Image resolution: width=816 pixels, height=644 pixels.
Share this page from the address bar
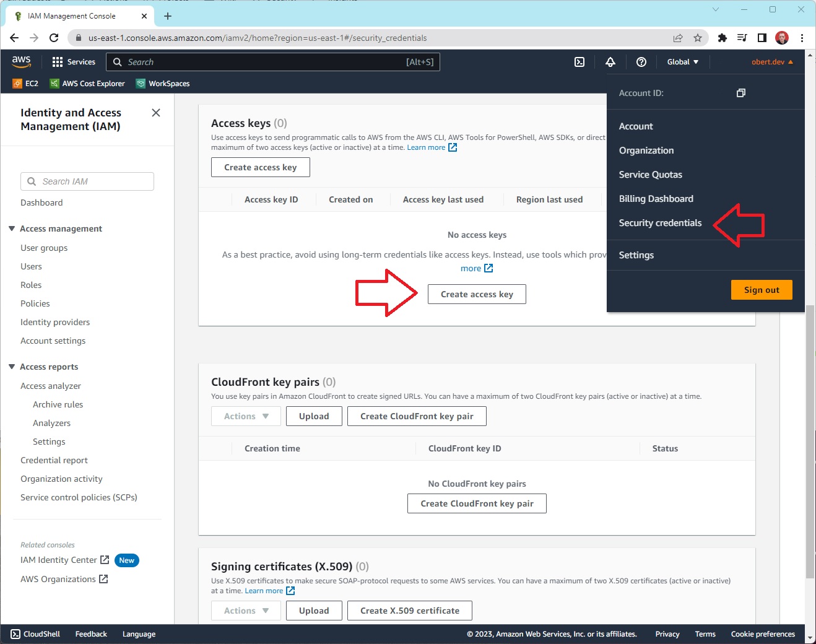click(678, 38)
